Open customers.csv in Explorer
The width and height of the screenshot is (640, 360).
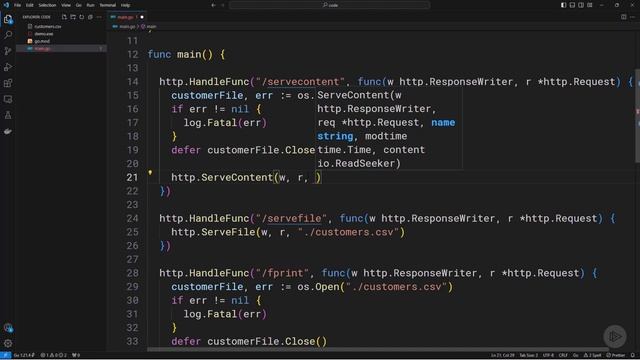point(47,27)
